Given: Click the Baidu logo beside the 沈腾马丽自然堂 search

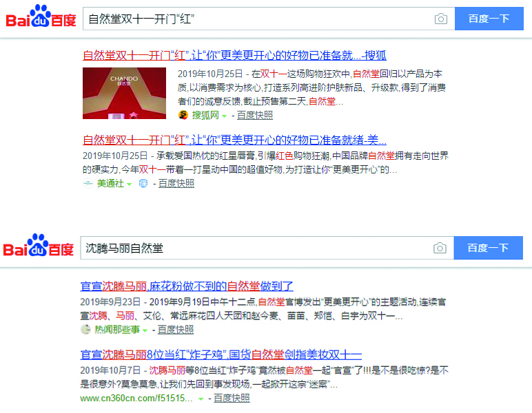Looking at the screenshot, I should [39, 245].
